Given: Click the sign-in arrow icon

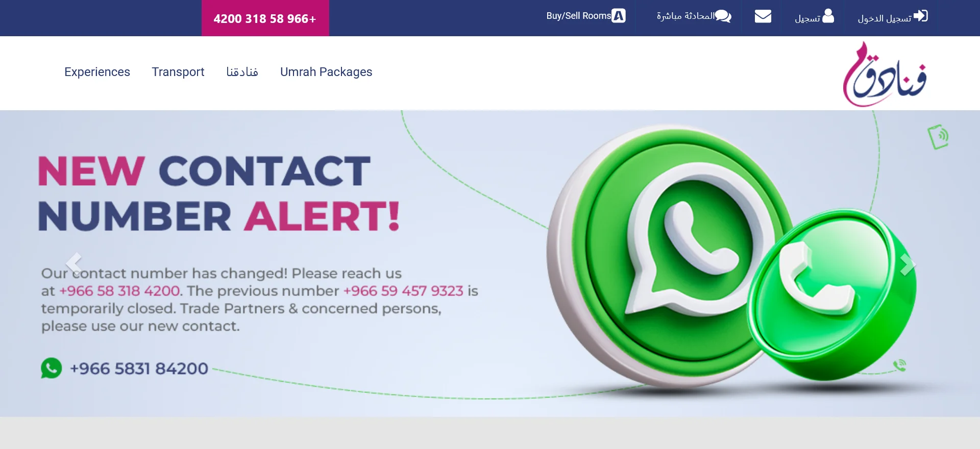Looking at the screenshot, I should [x=920, y=16].
